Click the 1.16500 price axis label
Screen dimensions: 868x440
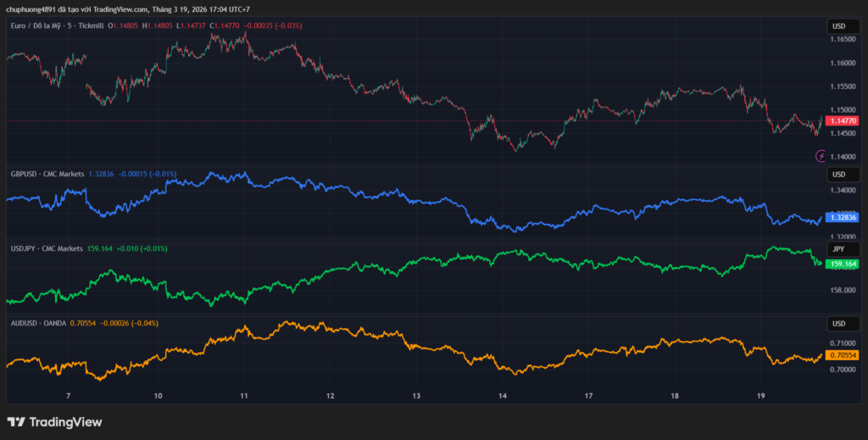(841, 39)
